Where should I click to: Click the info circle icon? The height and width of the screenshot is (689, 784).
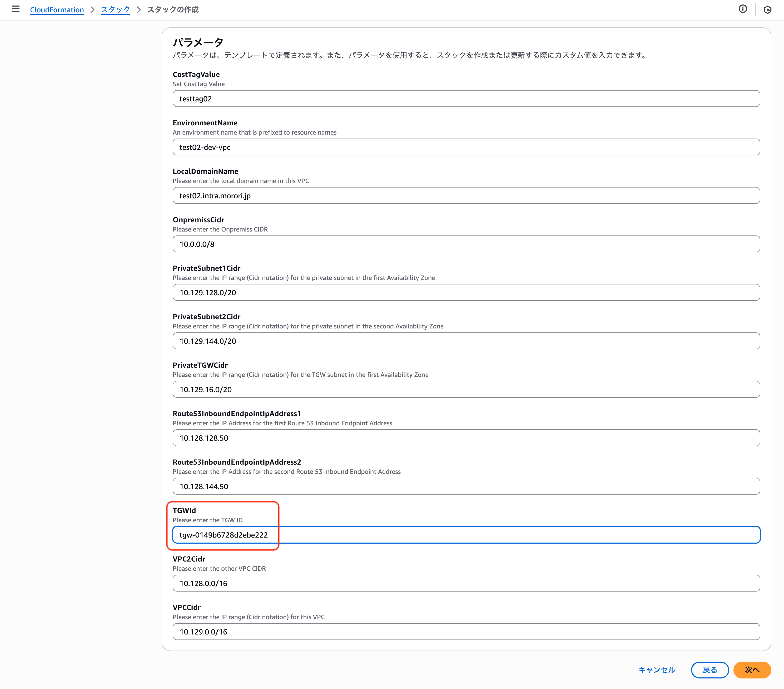(x=743, y=9)
